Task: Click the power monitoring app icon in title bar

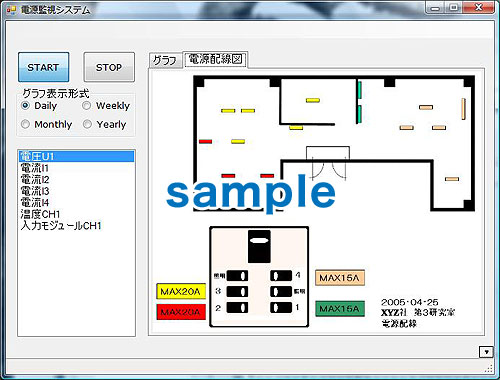Action: coord(11,10)
